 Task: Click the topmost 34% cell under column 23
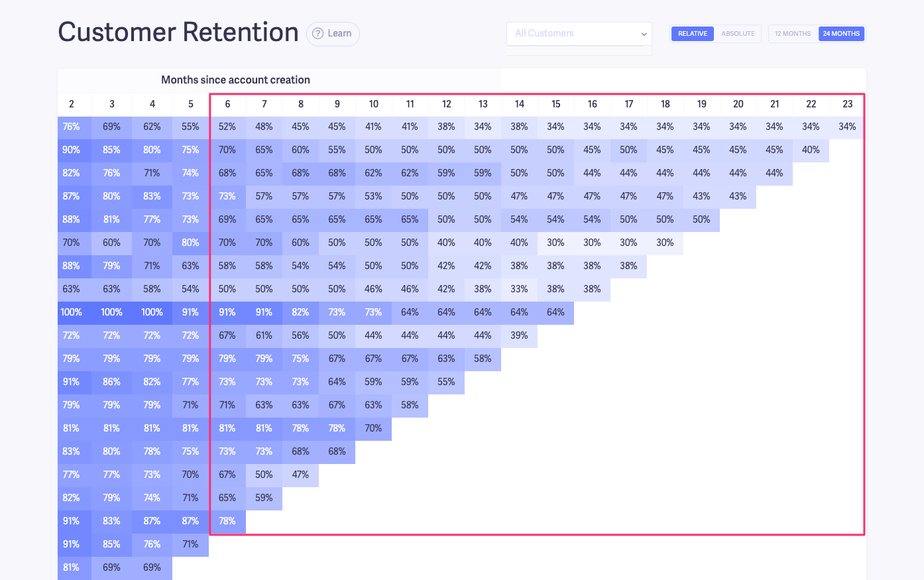[847, 127]
